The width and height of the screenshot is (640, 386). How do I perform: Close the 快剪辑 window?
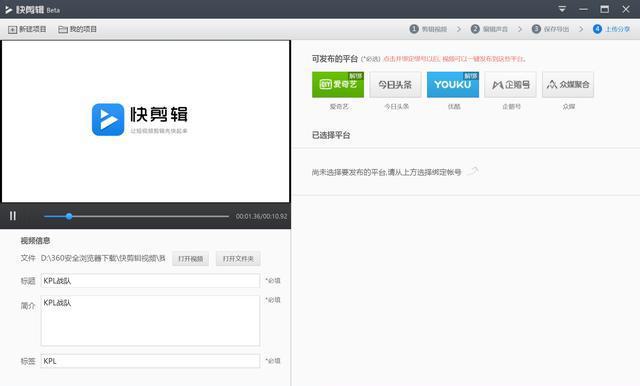626,9
